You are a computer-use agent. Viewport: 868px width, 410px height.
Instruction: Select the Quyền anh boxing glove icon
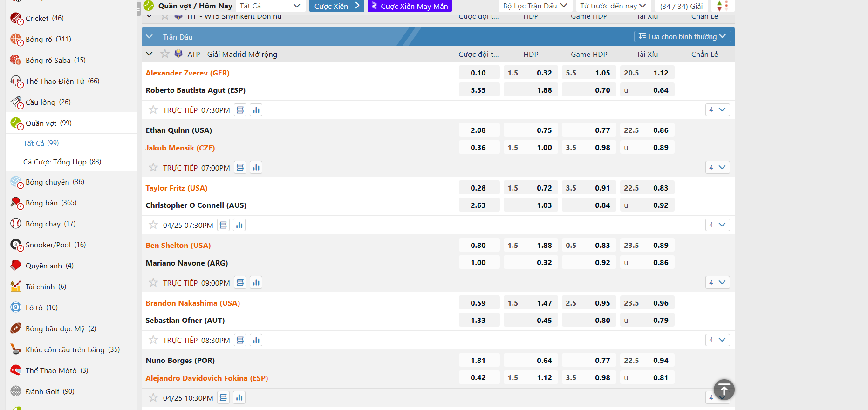[16, 266]
